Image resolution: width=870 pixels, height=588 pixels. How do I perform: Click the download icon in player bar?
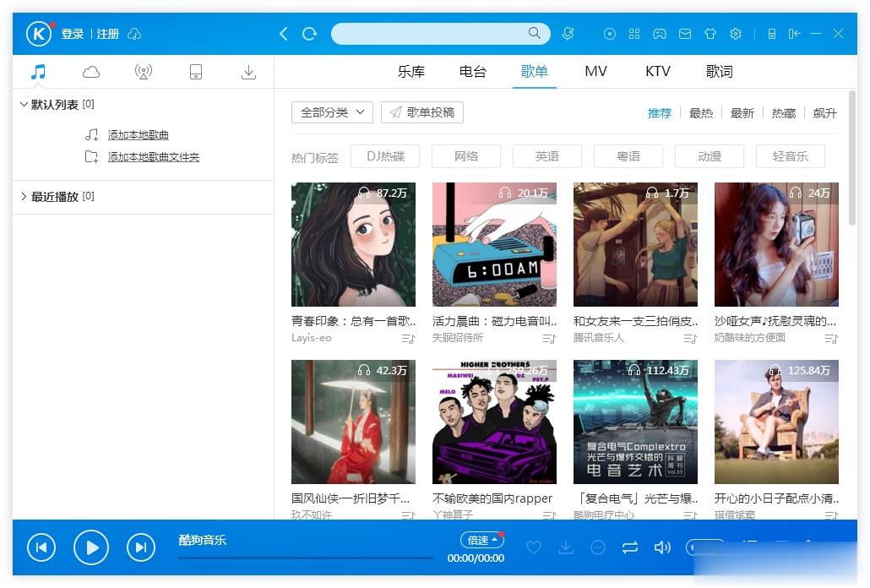pyautogui.click(x=566, y=547)
